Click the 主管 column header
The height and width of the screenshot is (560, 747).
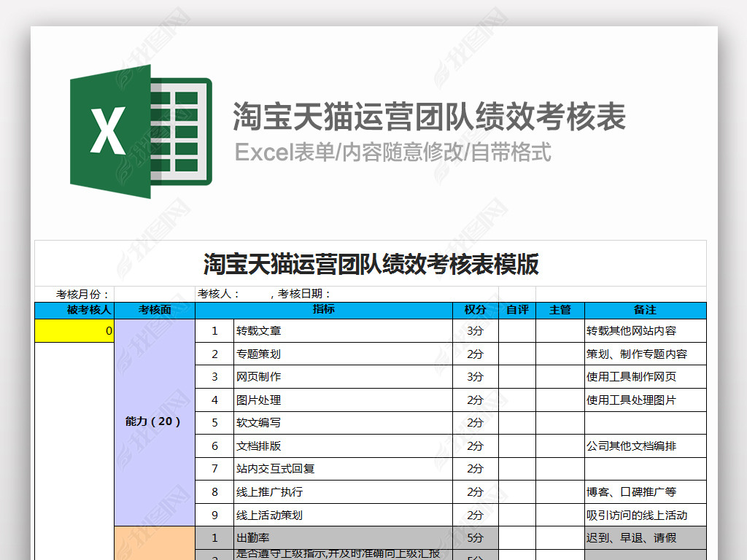coord(560,310)
